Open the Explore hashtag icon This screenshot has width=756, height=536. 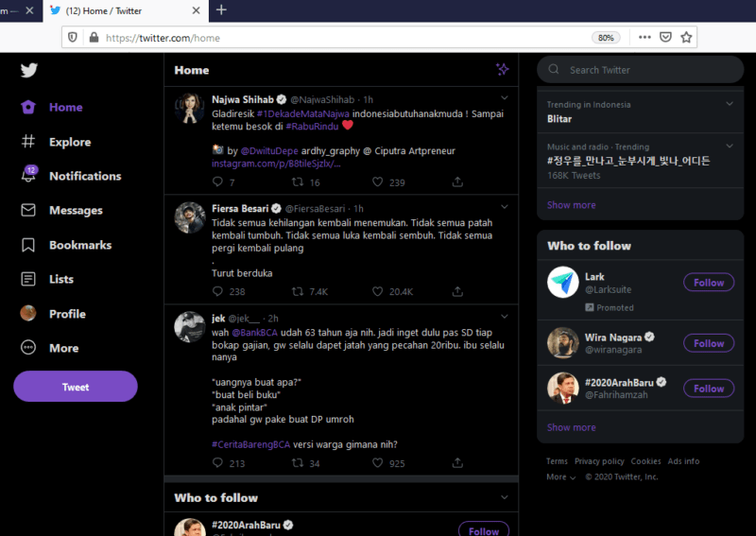point(28,142)
